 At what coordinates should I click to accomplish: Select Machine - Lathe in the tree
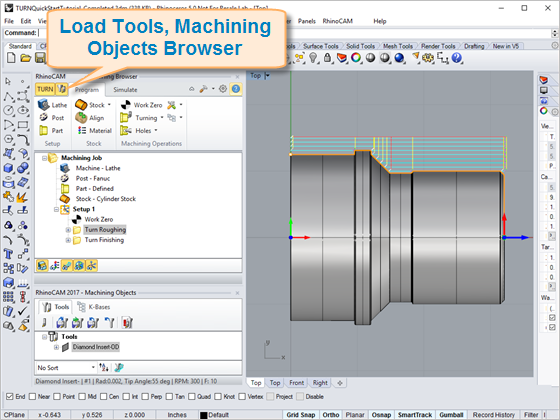coord(98,168)
